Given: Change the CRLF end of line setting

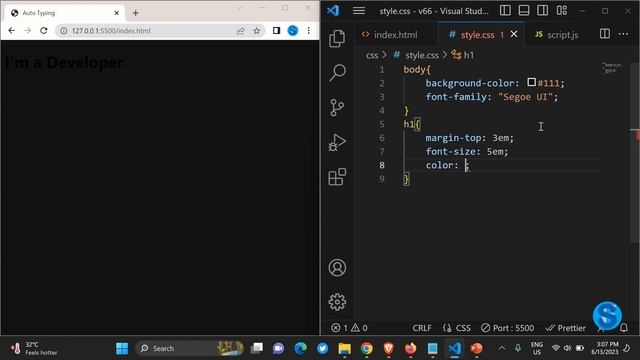Looking at the screenshot, I should 422,328.
